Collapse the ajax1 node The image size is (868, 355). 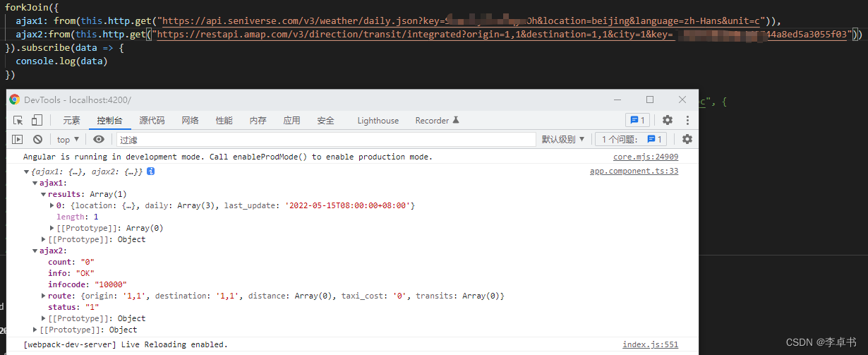pos(35,183)
